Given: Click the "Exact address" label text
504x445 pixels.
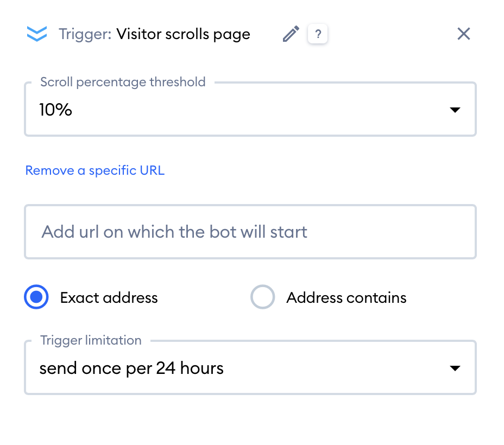Looking at the screenshot, I should click(109, 297).
